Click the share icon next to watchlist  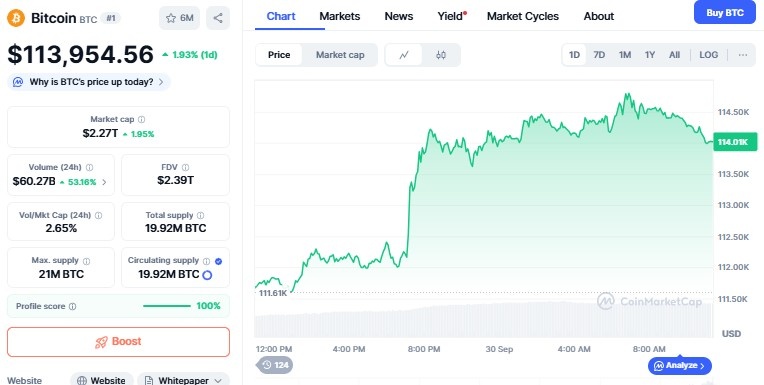[x=218, y=18]
